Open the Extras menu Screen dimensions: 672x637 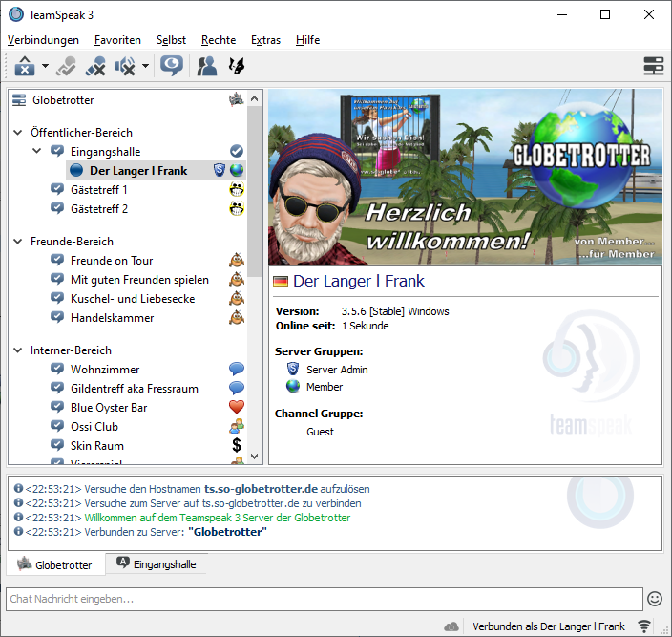265,40
